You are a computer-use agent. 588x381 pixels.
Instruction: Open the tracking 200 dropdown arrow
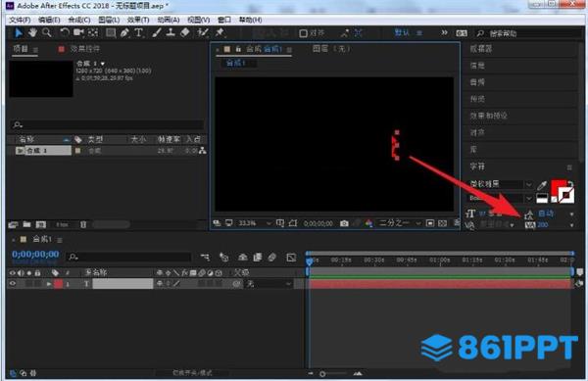[572, 225]
